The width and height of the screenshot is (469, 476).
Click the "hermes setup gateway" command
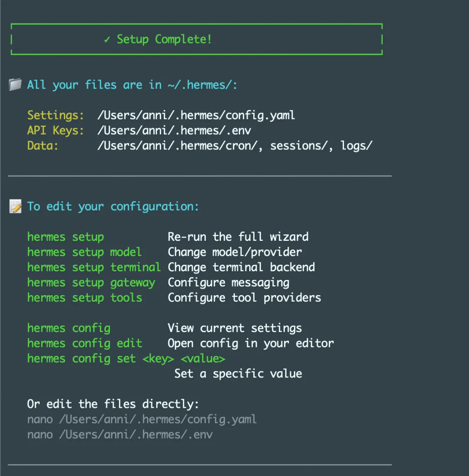(x=91, y=283)
